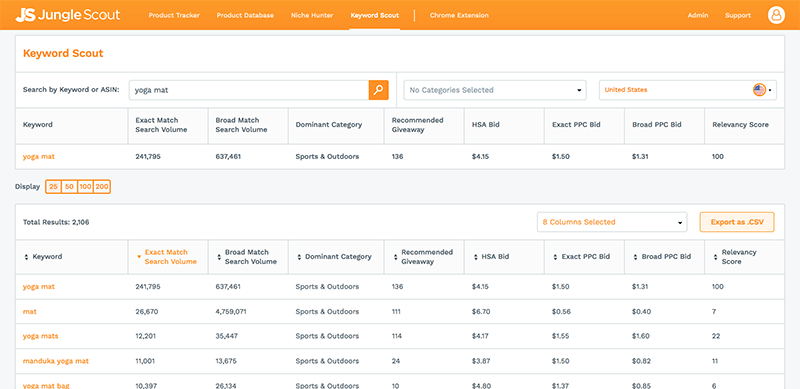The height and width of the screenshot is (389, 800).
Task: Sort by Recommended Giveaway column
Action: (x=395, y=257)
